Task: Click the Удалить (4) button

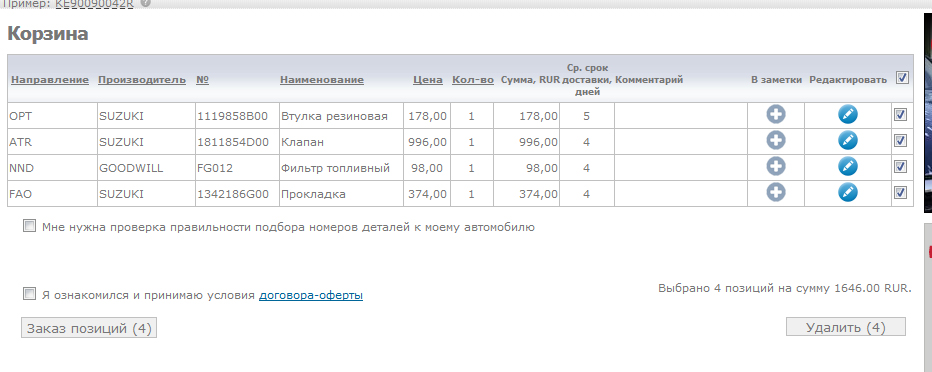Action: pyautogui.click(x=846, y=327)
